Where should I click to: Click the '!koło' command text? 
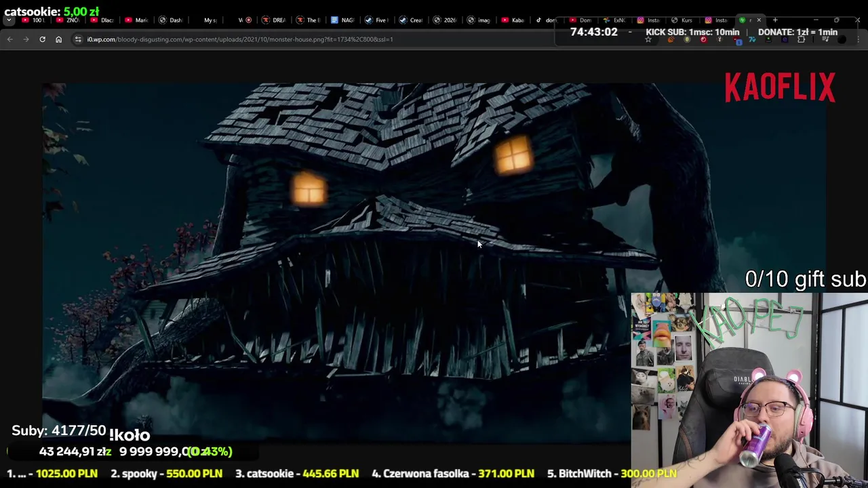130,435
